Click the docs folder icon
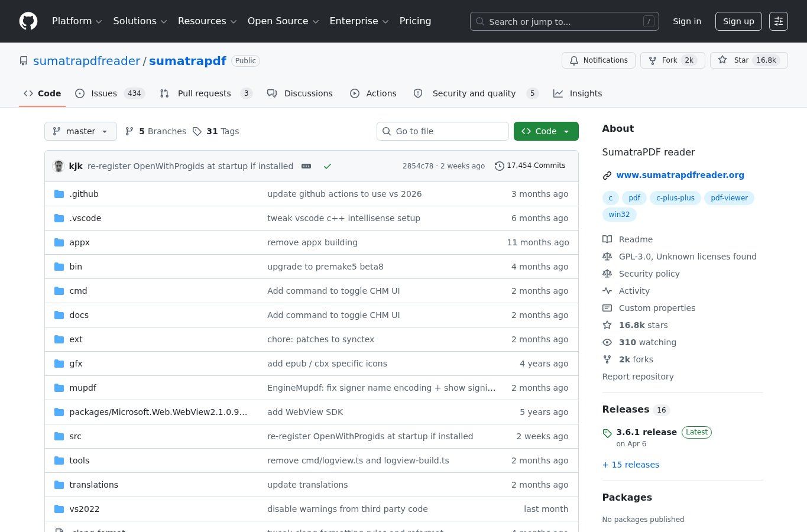 [x=59, y=315]
